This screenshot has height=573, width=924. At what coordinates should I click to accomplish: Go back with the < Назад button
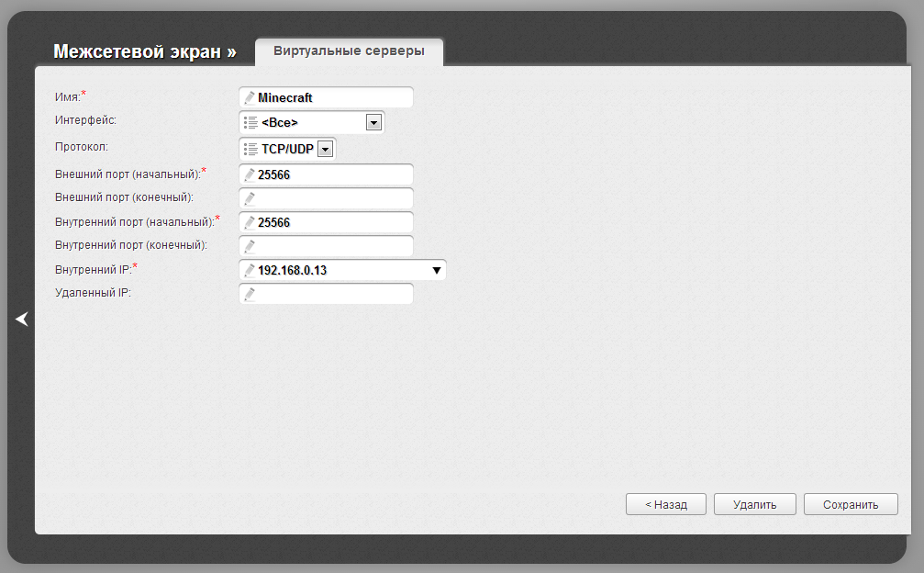tap(666, 504)
